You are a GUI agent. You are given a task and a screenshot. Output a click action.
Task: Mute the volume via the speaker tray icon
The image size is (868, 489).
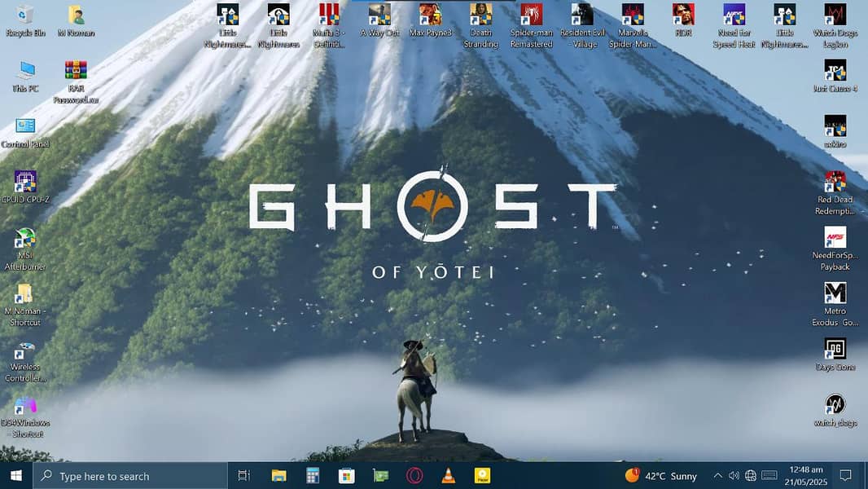734,475
